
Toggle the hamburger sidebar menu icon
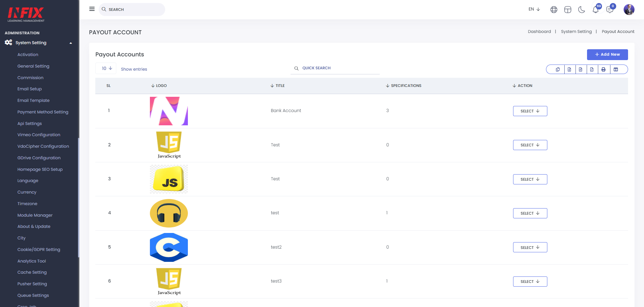tap(92, 9)
